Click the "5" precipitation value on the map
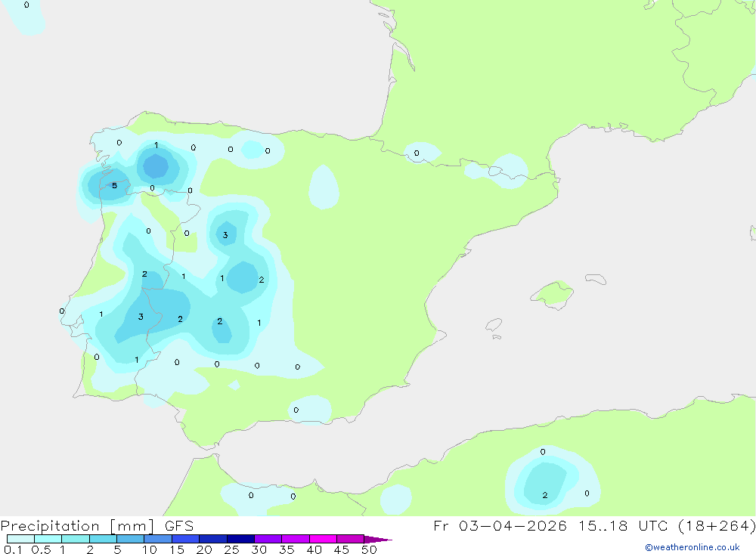The height and width of the screenshot is (554, 756). (114, 186)
